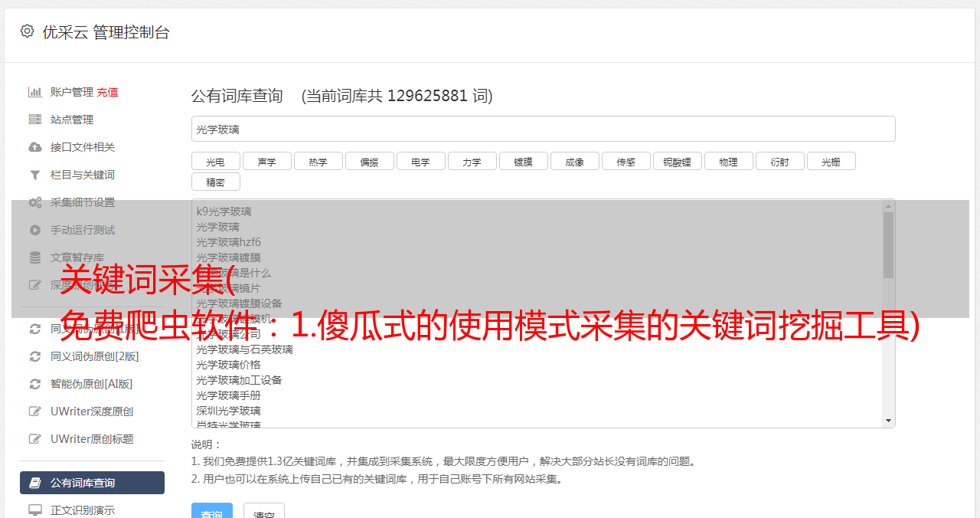
Task: Click the 镀膜 tag button
Action: click(x=524, y=161)
